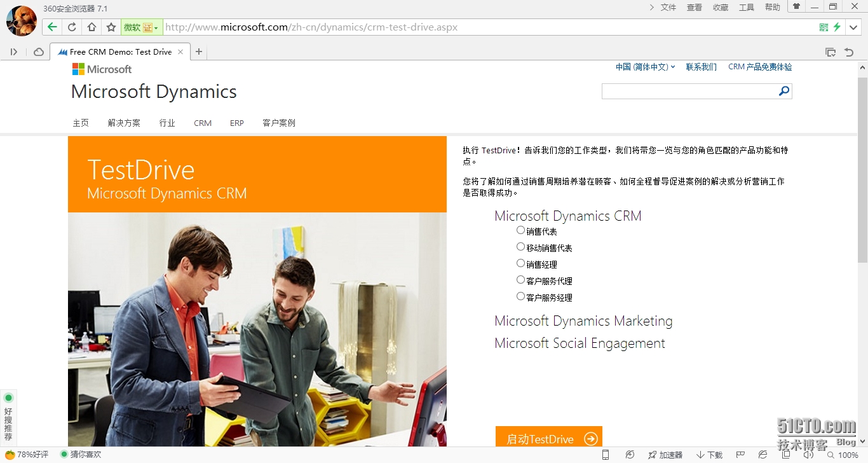
Task: Open the 客户案例 nav item
Action: [279, 123]
